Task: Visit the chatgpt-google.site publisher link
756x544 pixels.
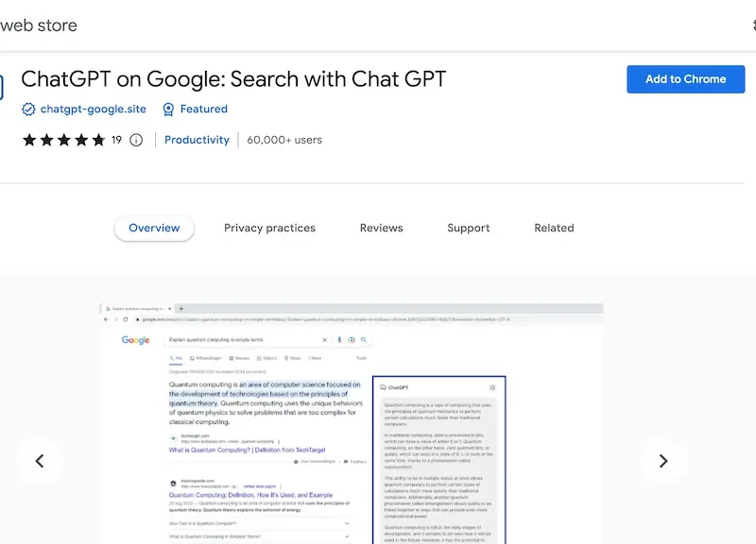Action: tap(91, 109)
